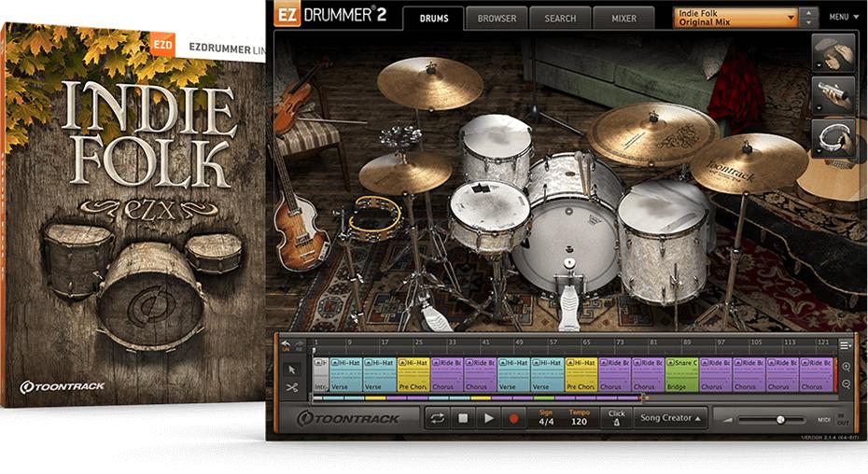Screen dimensions: 868x474
Task: Switch to the Search tab
Action: coord(560,19)
